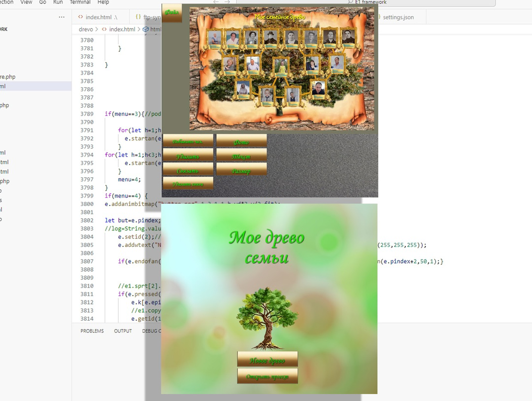Click the (255,255,255)); code on line 3805

pyautogui.click(x=402, y=245)
